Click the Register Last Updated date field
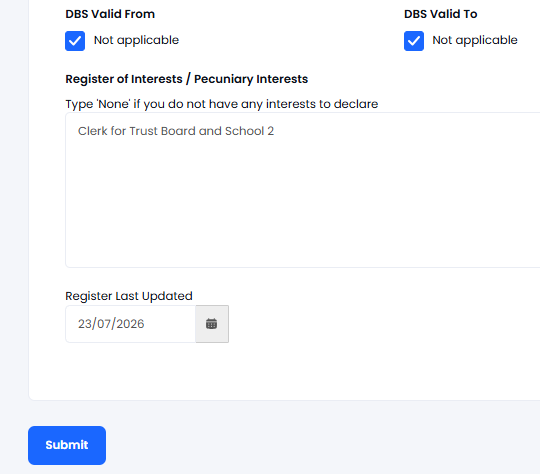 [131, 324]
